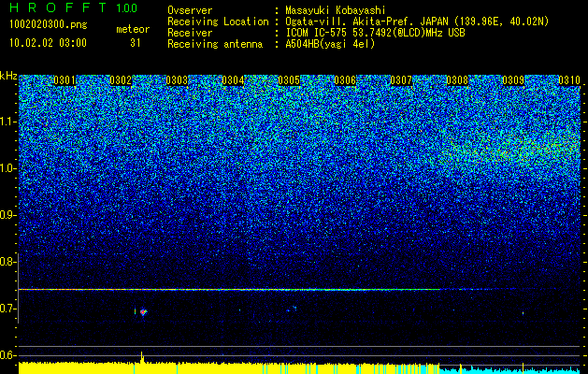Click the bright meteor echo near 0302
588x374 pixels.
point(143,311)
